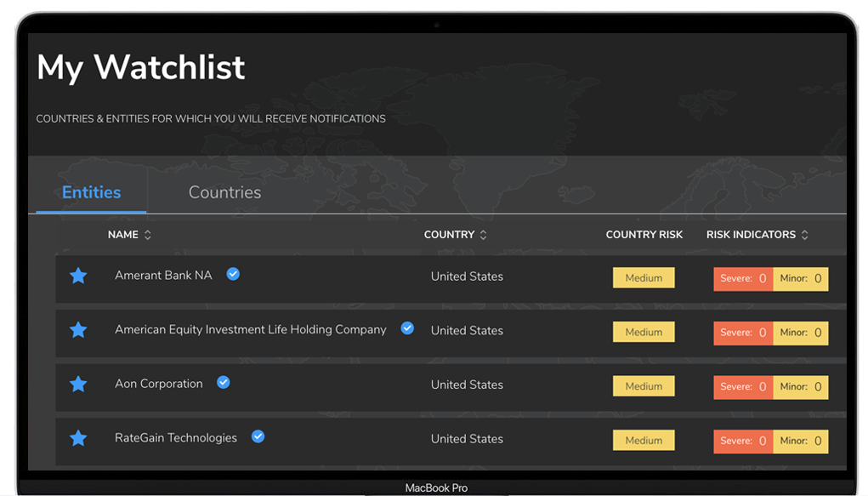Remove Aon Corporation star favorite
The height and width of the screenshot is (496, 868).
tap(78, 385)
